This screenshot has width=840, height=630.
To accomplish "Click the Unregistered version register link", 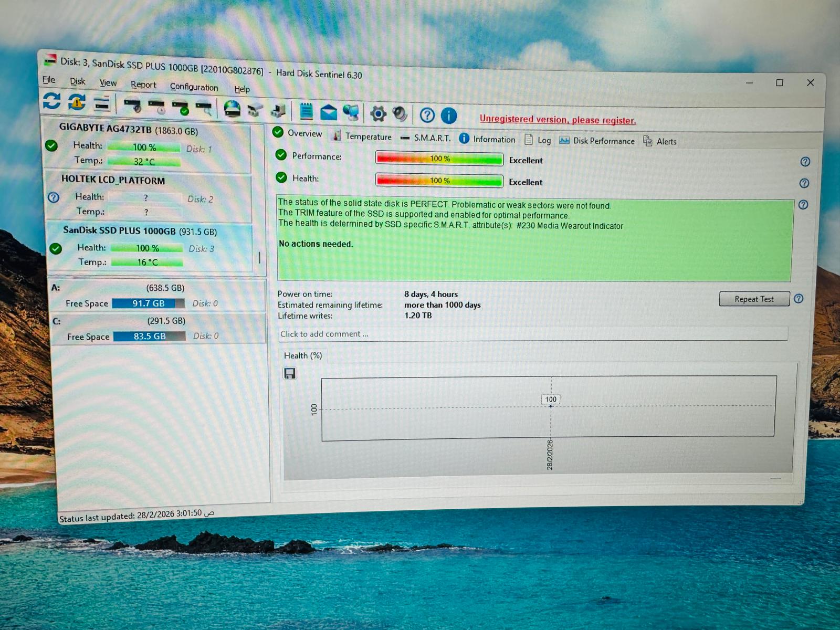I will coord(558,120).
